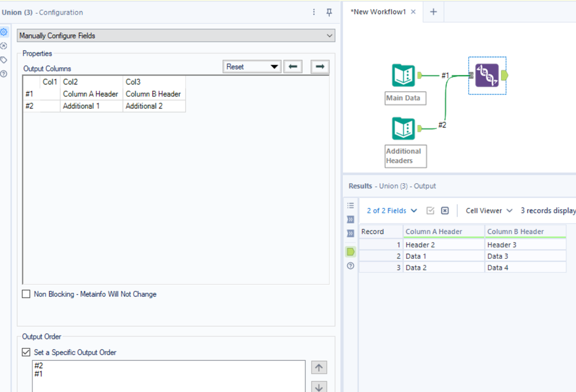
Task: Select the Data 2 cell
Action: click(x=444, y=267)
